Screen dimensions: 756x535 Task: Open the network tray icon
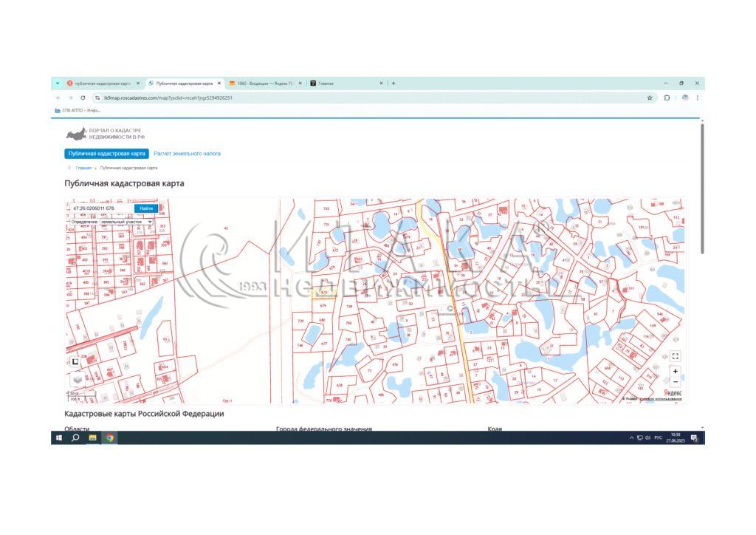640,438
